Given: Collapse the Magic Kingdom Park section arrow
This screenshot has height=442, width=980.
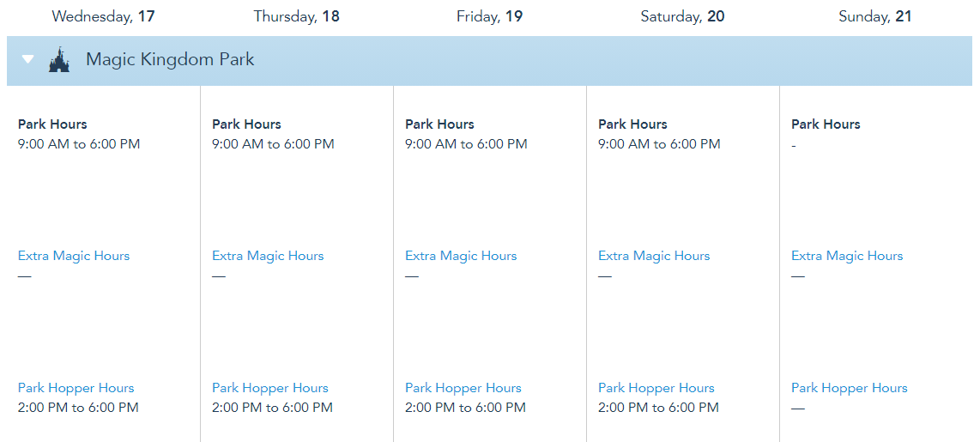Looking at the screenshot, I should click(x=28, y=60).
